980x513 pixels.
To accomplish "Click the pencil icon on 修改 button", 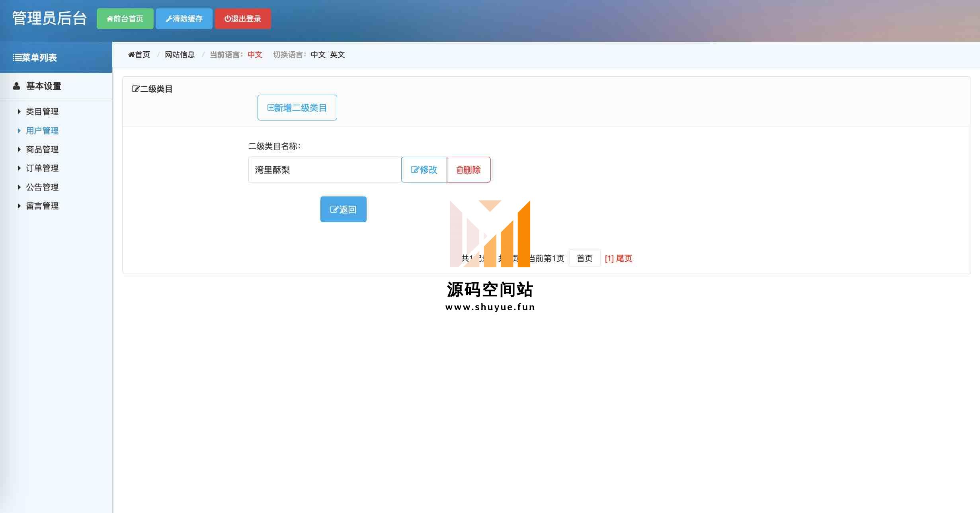I will click(x=415, y=170).
